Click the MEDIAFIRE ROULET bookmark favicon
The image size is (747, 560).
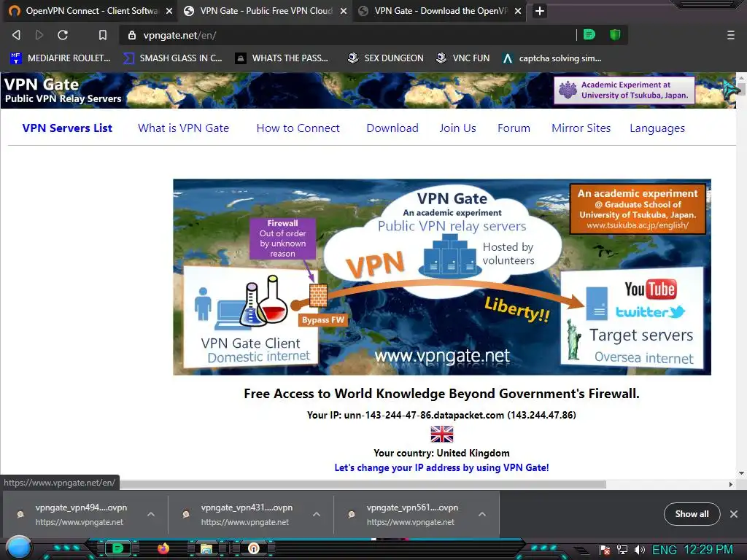point(16,58)
